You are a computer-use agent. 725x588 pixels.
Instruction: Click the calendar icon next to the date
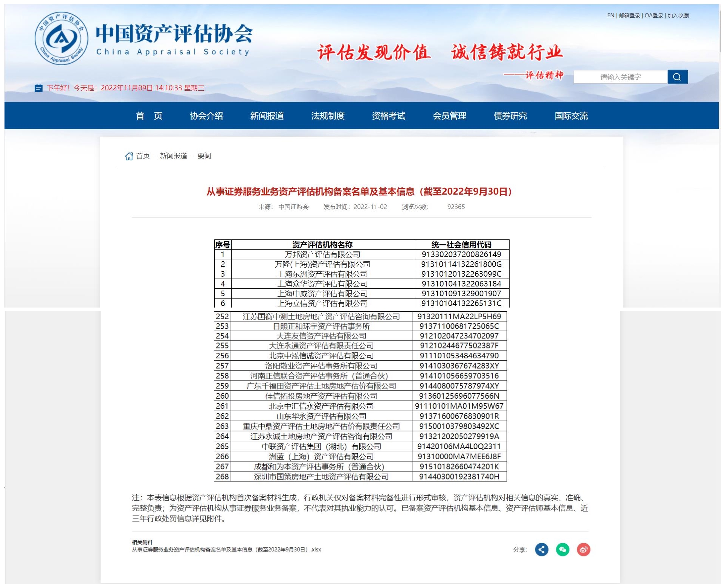click(x=38, y=88)
